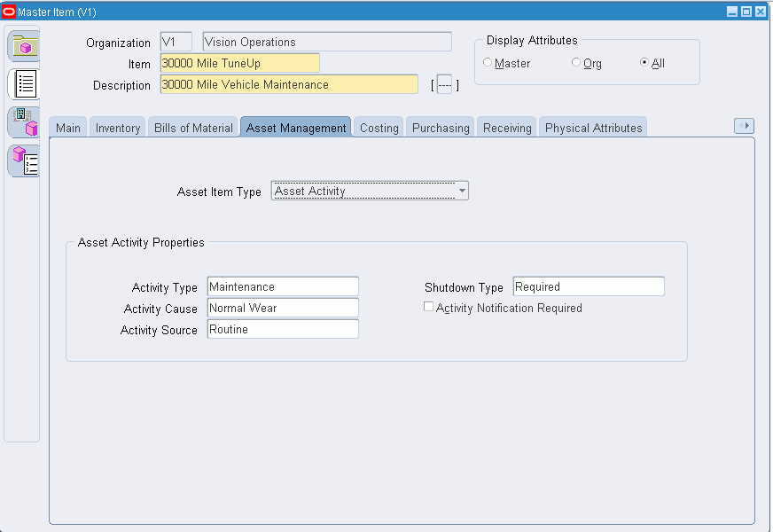773x532 pixels.
Task: Select the Asset Management tab
Action: 296,128
